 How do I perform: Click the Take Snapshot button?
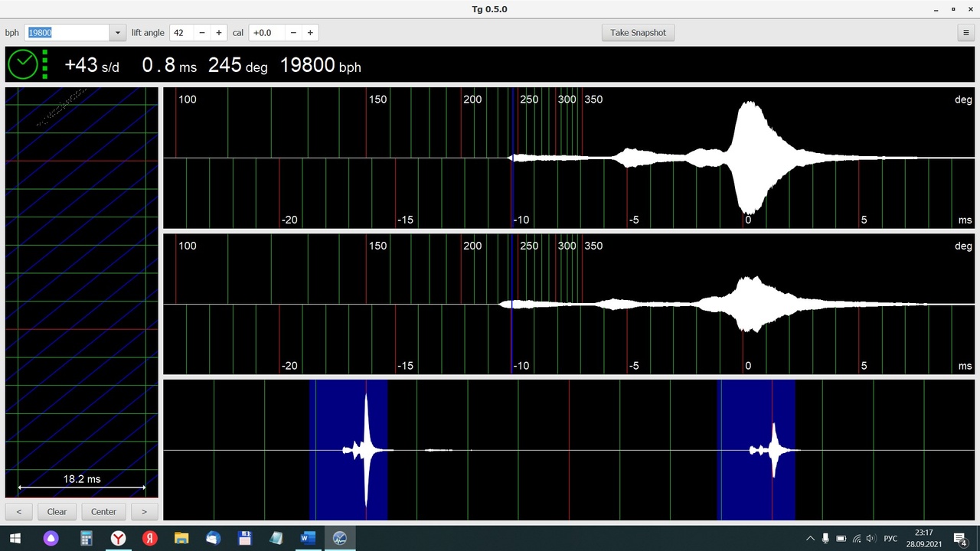[x=638, y=33]
